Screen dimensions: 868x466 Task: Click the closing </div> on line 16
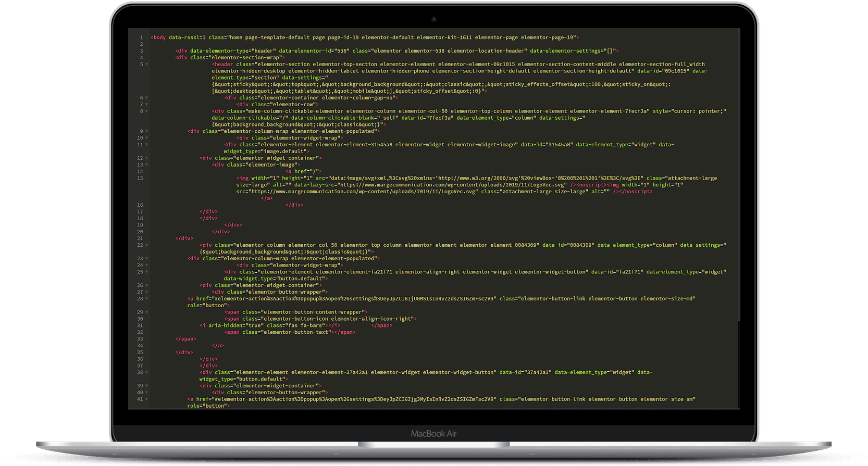[294, 205]
